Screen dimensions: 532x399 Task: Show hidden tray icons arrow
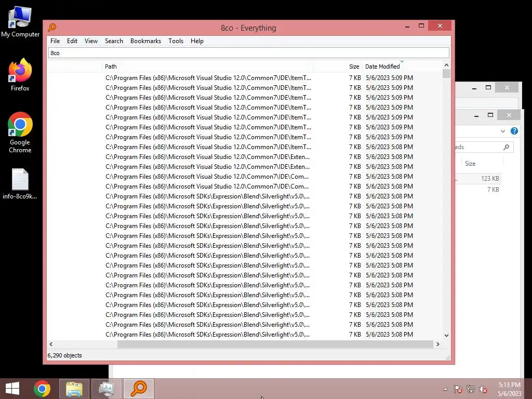(445, 389)
